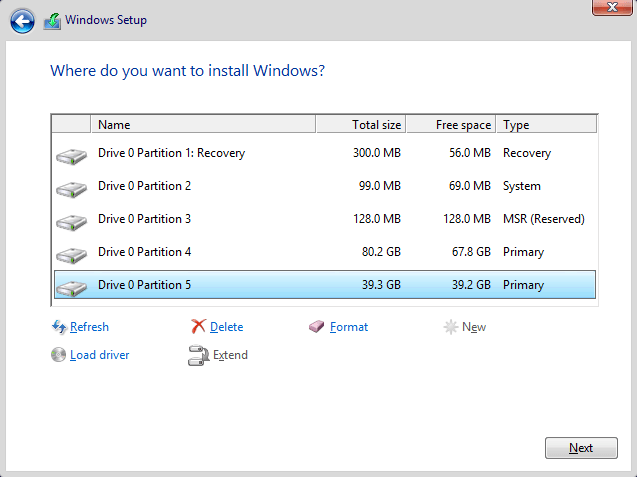Sort by the Free space column header
This screenshot has height=477, width=637.
pyautogui.click(x=451, y=124)
